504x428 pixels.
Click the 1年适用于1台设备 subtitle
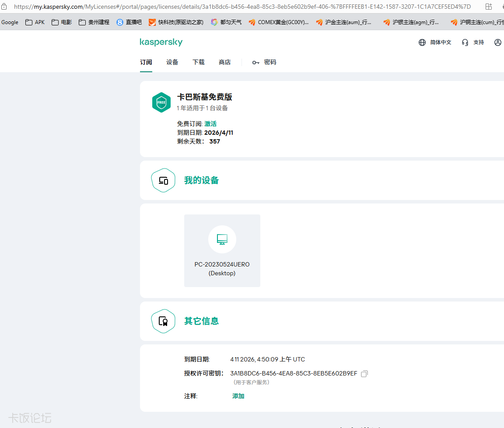[202, 109]
